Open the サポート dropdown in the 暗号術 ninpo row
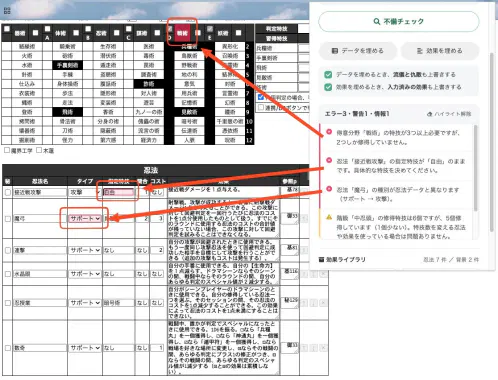 [x=85, y=303]
